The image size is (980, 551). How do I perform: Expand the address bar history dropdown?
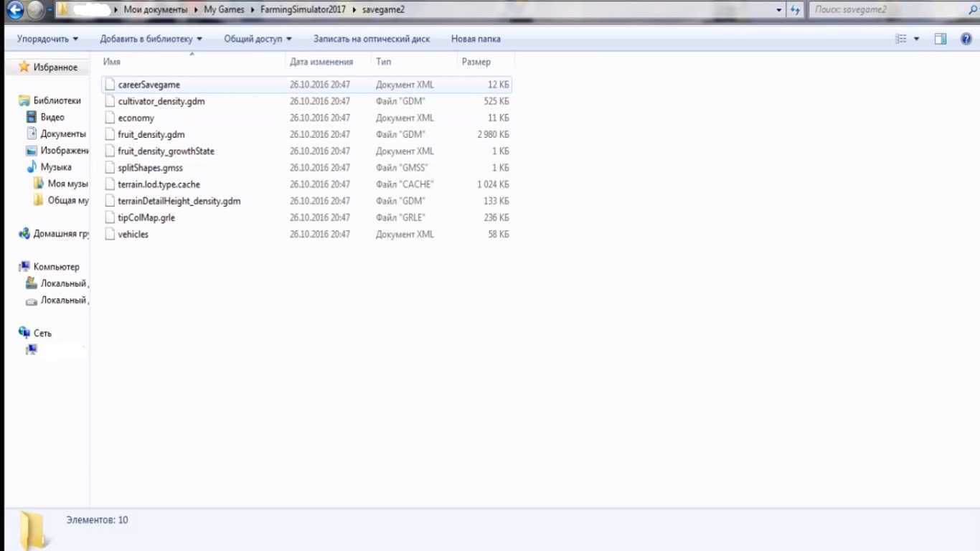[779, 10]
